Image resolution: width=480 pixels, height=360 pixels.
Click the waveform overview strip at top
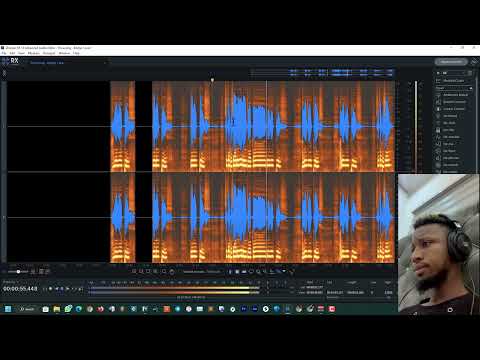[x=323, y=73]
